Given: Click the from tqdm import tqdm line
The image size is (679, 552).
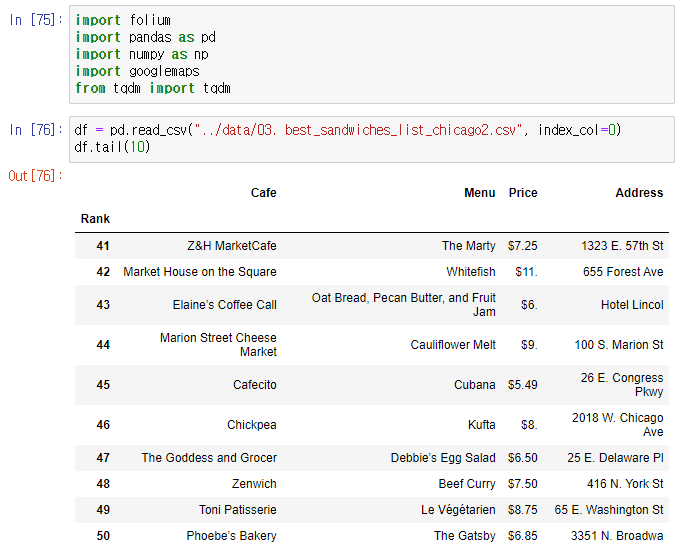Looking at the screenshot, I should pyautogui.click(x=153, y=88).
